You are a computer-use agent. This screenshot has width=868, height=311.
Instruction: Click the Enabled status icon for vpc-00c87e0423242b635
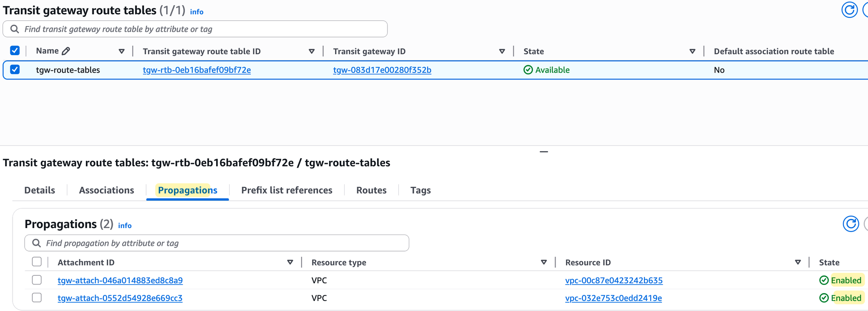pos(824,280)
